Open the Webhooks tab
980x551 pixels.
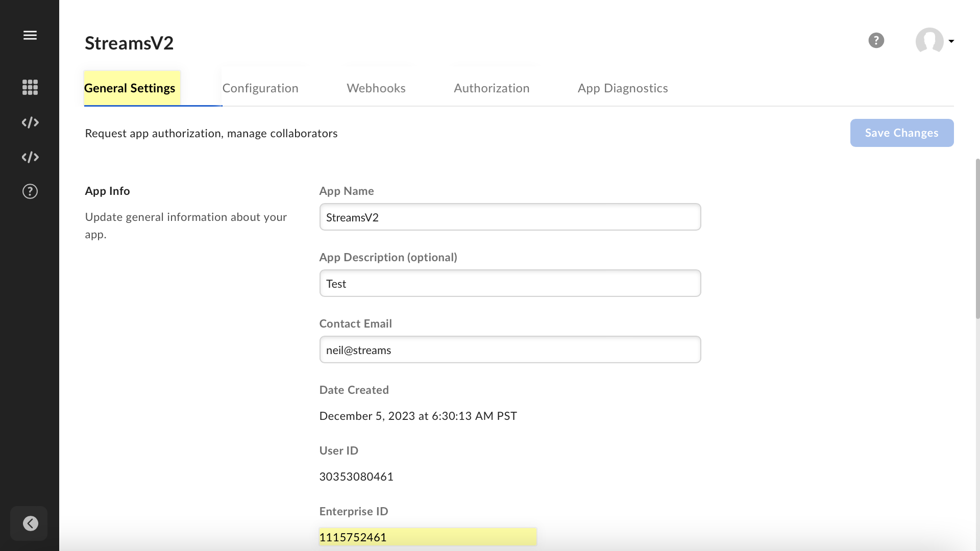coord(376,88)
